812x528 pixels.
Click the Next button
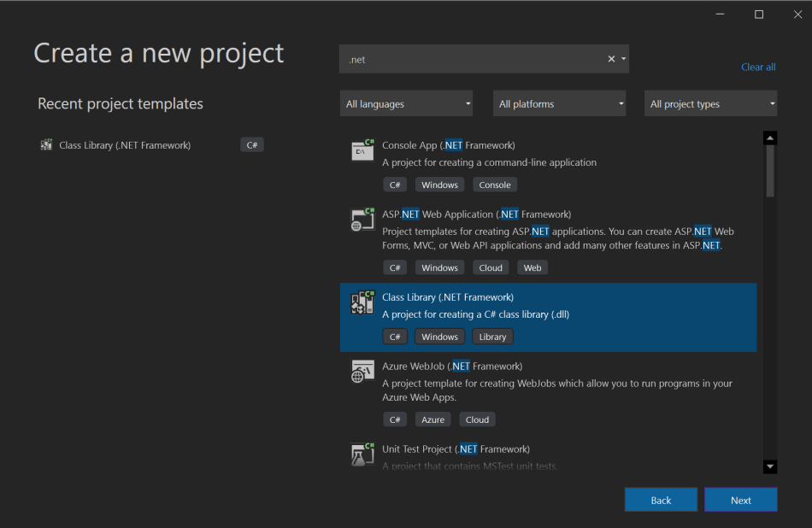(740, 500)
